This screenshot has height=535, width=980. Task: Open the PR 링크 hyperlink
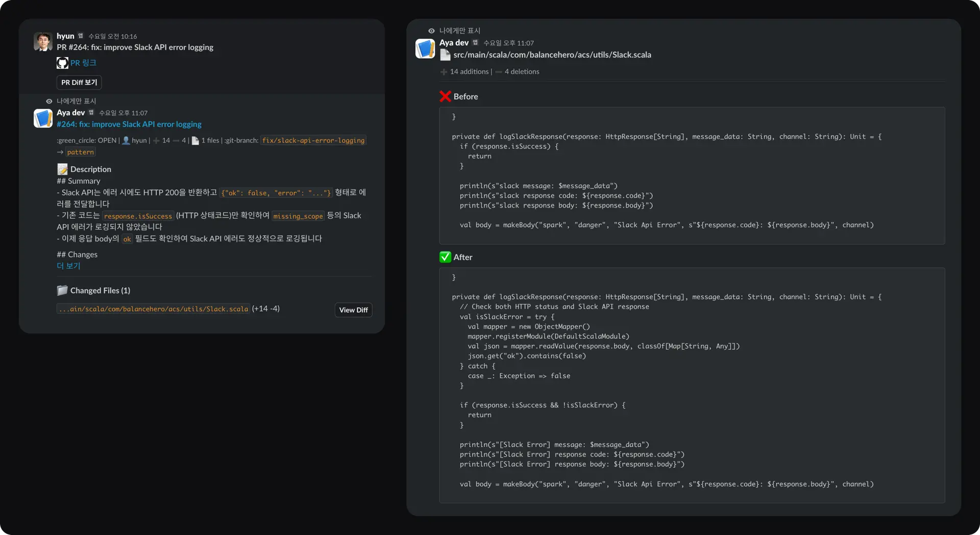coord(83,63)
